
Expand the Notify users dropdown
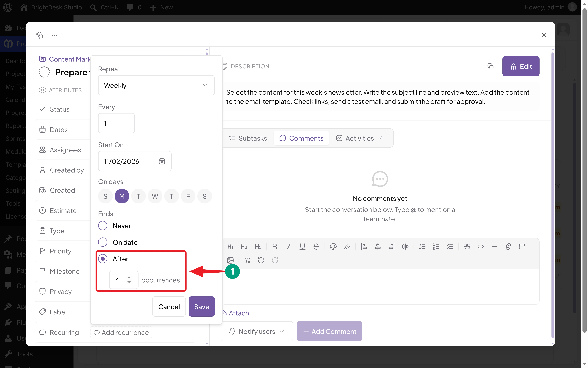pos(257,331)
